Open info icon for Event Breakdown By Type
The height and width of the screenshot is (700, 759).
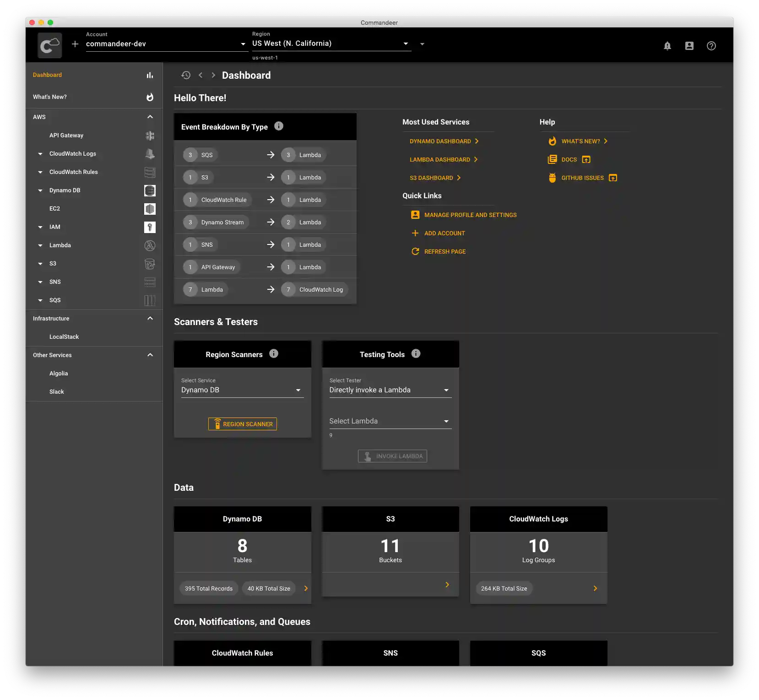pos(278,126)
